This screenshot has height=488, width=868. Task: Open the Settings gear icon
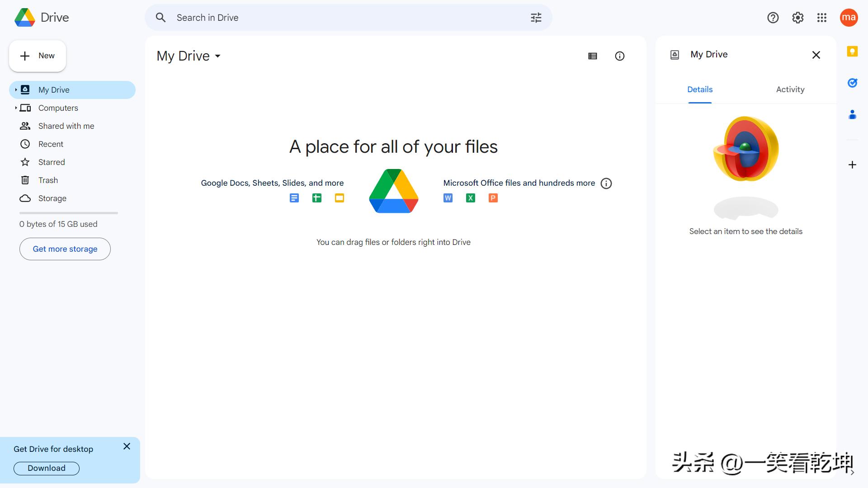797,18
